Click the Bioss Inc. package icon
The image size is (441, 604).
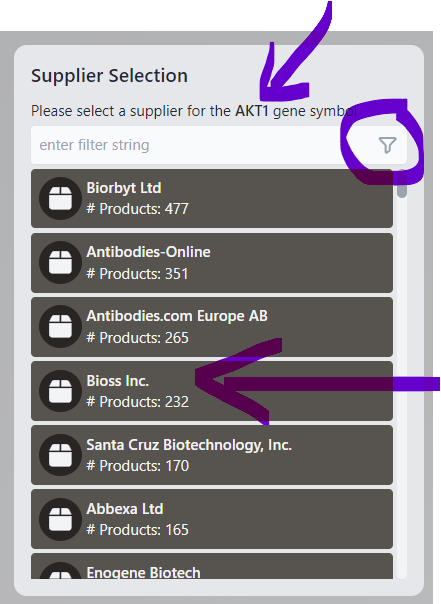click(60, 391)
